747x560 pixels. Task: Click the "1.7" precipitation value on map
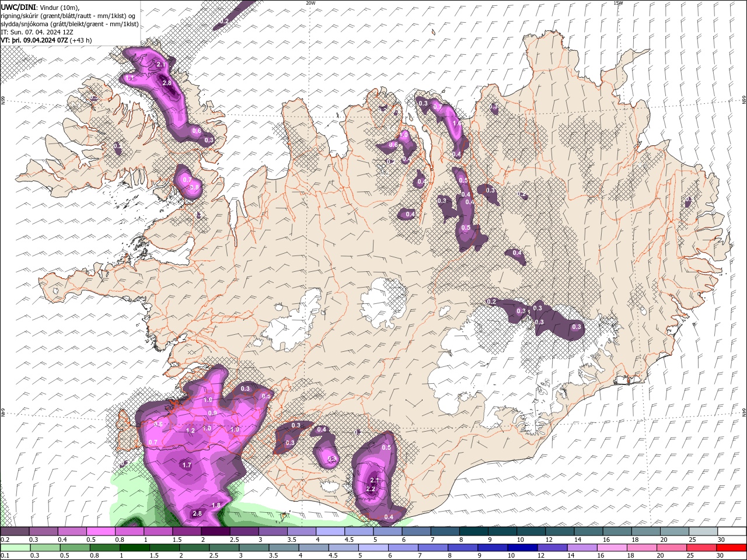pyautogui.click(x=187, y=465)
